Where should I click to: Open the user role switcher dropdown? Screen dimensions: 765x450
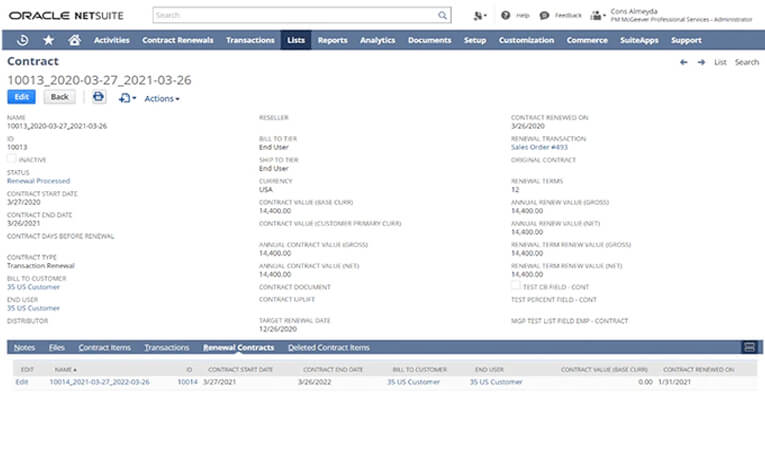click(598, 16)
